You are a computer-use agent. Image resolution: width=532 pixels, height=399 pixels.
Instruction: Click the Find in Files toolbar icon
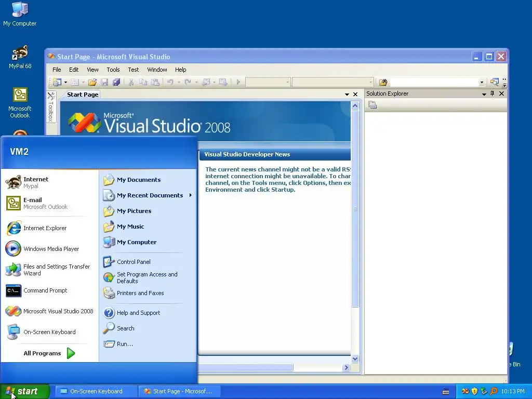tap(383, 82)
